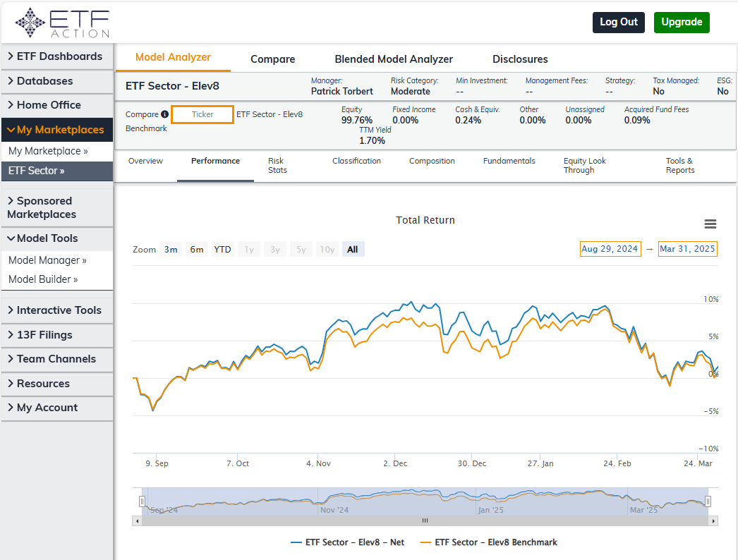Open the Blended Model Analyzer tab
Screen dimensions: 738x560
pos(394,59)
